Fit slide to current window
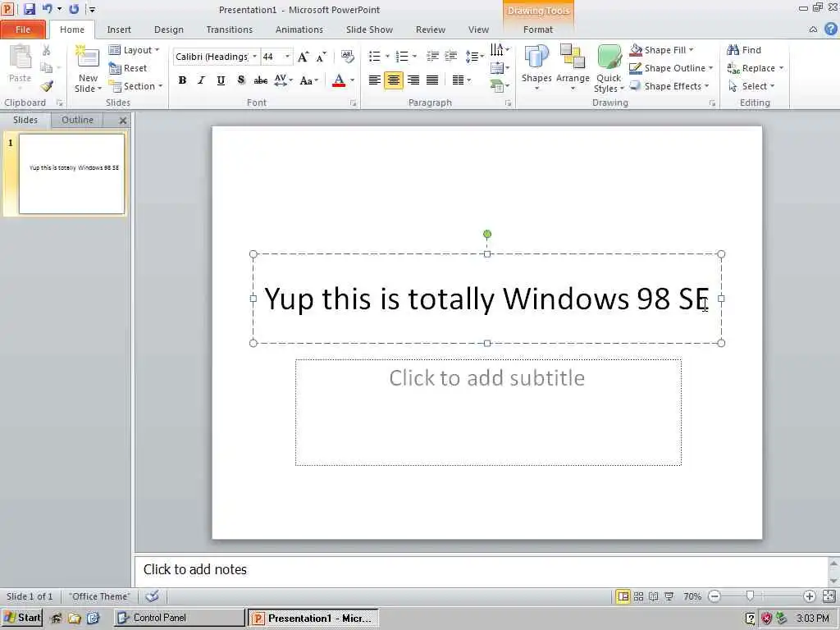 click(829, 596)
